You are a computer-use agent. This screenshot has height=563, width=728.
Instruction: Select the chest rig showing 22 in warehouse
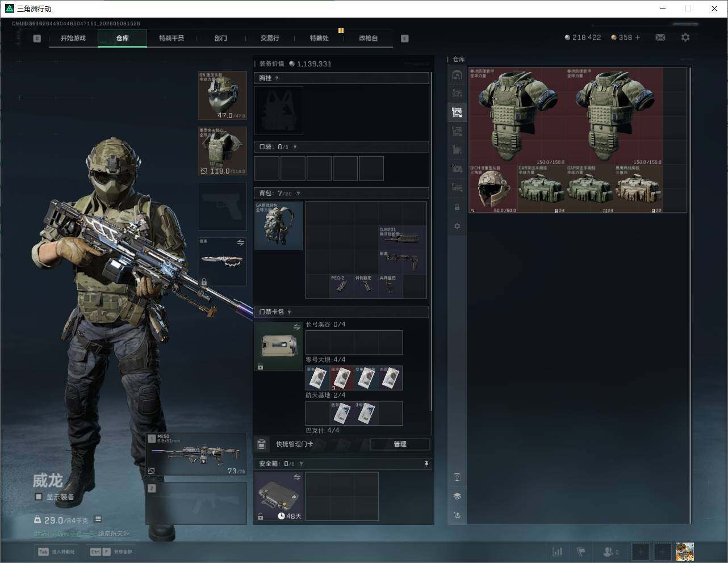(638, 189)
